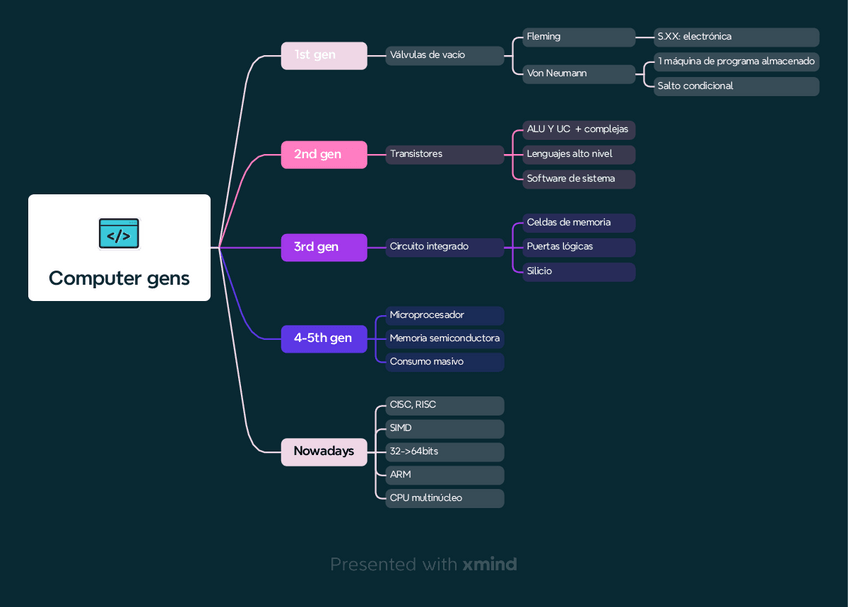Click the ARM node

click(444, 474)
